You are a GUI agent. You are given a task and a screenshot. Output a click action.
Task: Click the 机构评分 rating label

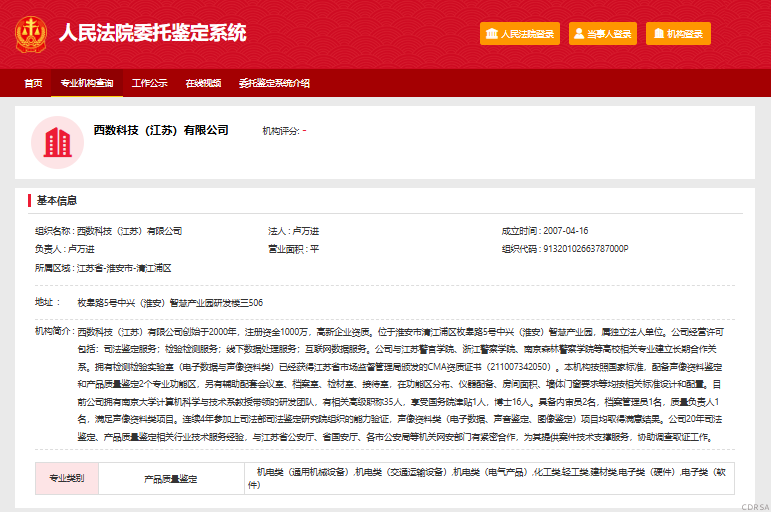(x=281, y=131)
